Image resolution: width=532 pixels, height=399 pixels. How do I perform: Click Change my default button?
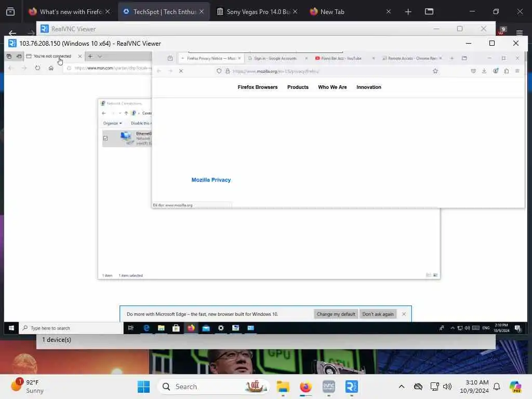pyautogui.click(x=336, y=314)
